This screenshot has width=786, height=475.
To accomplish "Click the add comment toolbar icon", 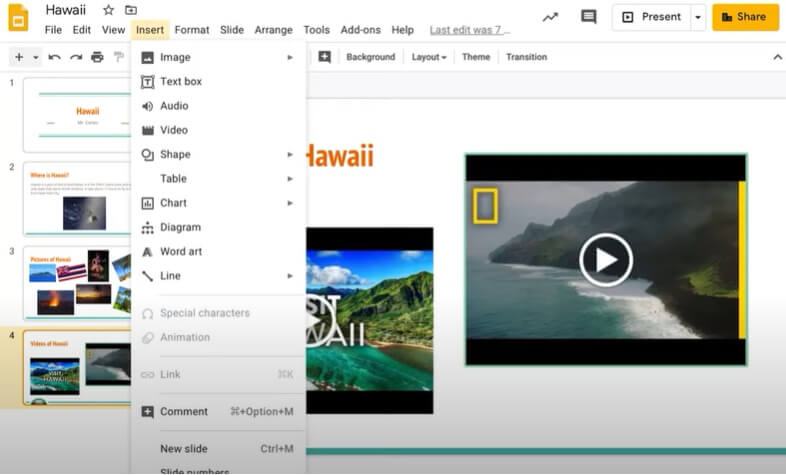I will coord(324,57).
